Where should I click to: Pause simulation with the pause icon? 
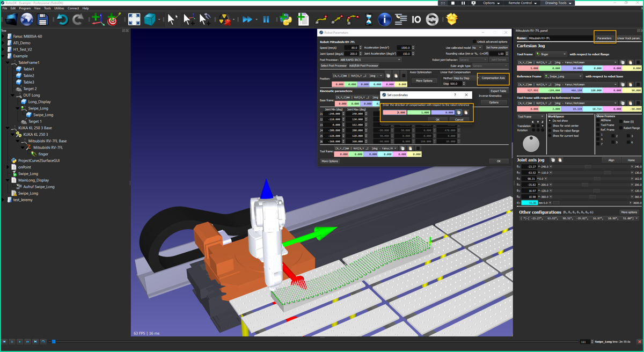(x=266, y=20)
